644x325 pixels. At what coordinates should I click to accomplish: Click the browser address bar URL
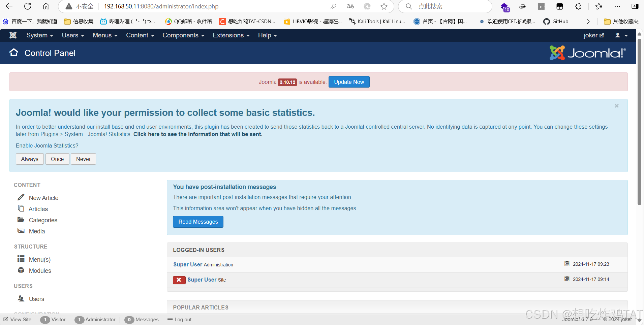click(161, 6)
